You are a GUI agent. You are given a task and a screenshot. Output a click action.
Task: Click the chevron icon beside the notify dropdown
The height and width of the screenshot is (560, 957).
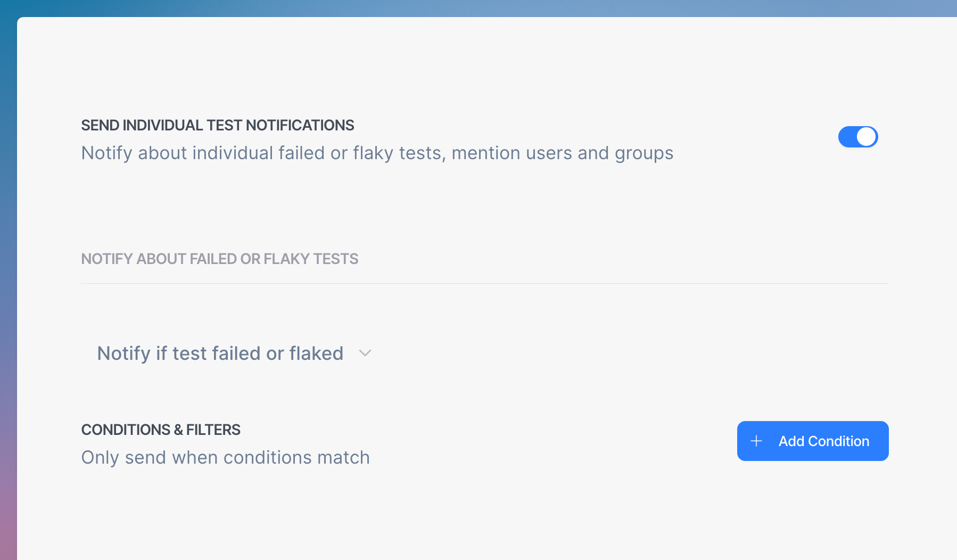pos(365,353)
